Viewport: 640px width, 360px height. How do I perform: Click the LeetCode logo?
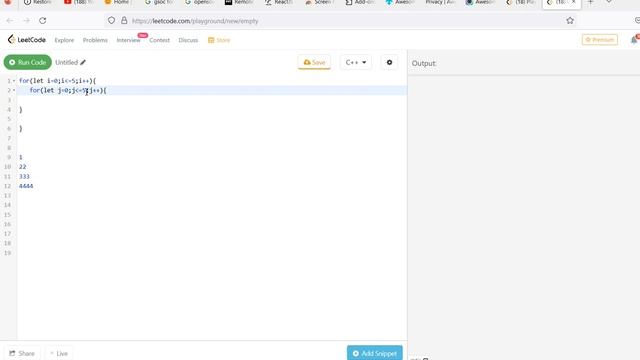[x=27, y=40]
